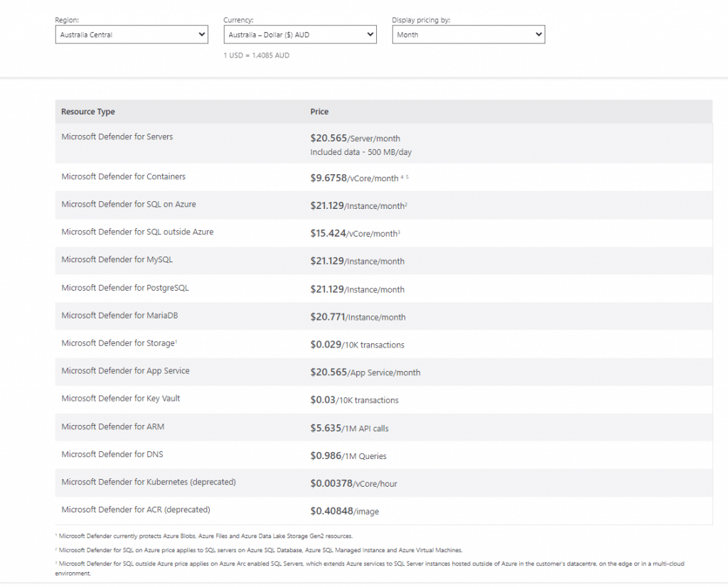Select Microsoft Defender for Key Vault row
The width and height of the screenshot is (728, 587).
point(121,399)
